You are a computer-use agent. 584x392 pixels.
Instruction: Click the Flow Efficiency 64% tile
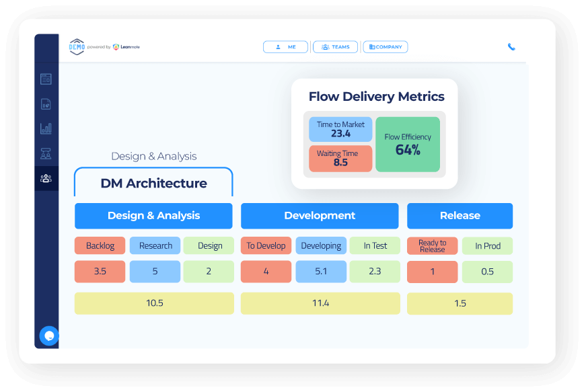click(x=408, y=145)
